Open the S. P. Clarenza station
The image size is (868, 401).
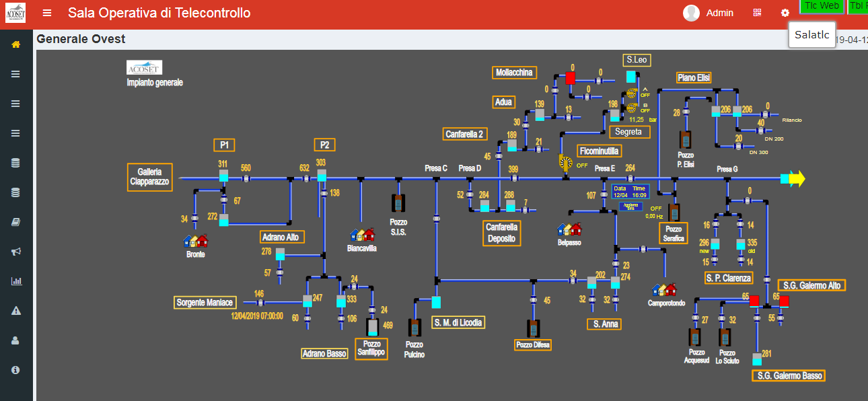729,278
